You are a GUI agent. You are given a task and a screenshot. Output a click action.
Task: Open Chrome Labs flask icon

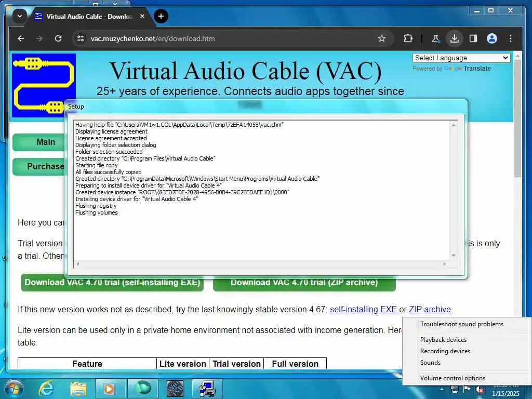(436, 38)
